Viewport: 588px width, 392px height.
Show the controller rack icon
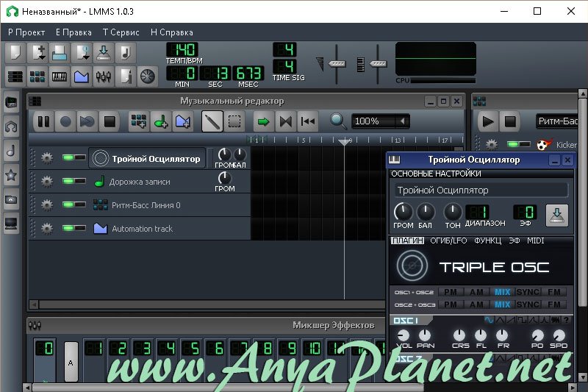[148, 76]
